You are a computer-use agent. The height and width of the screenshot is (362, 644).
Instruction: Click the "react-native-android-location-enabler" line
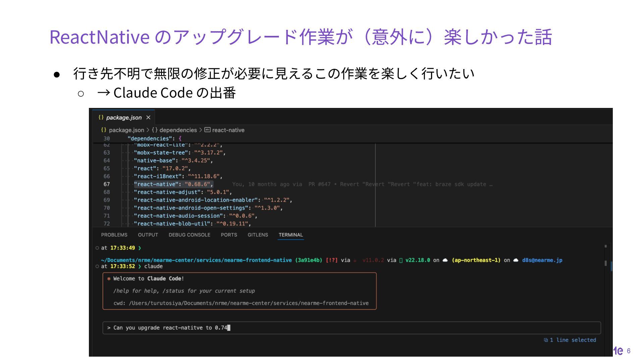[x=213, y=200]
